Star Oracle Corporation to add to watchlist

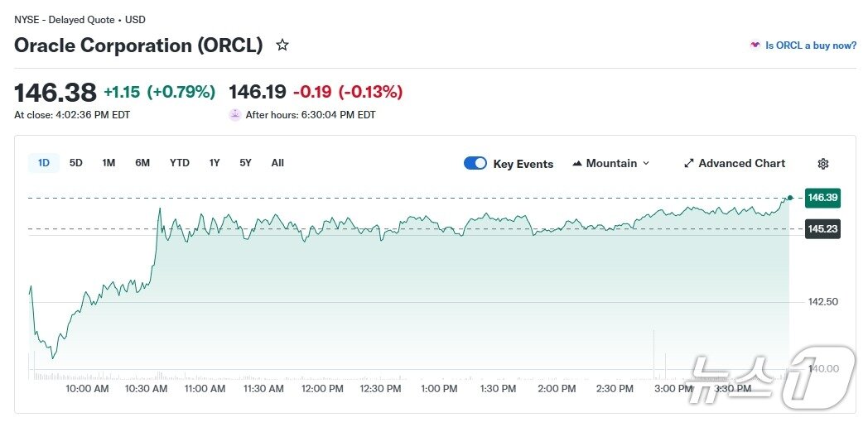point(282,46)
